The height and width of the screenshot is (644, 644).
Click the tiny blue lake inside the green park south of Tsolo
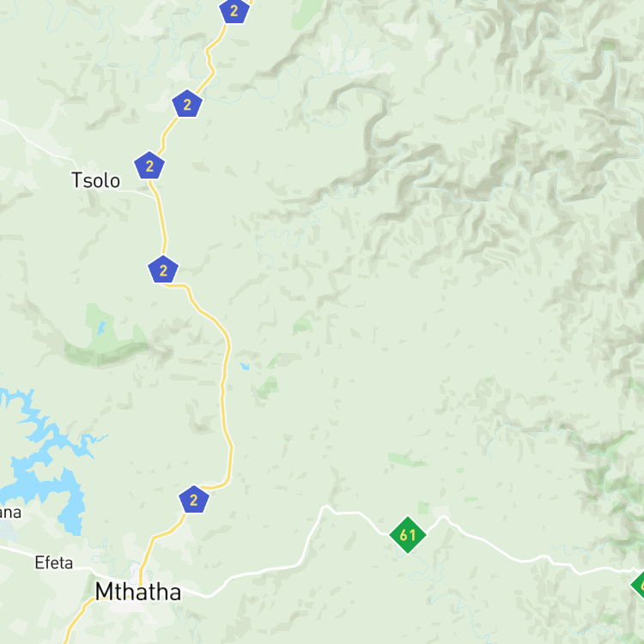pyautogui.click(x=100, y=327)
